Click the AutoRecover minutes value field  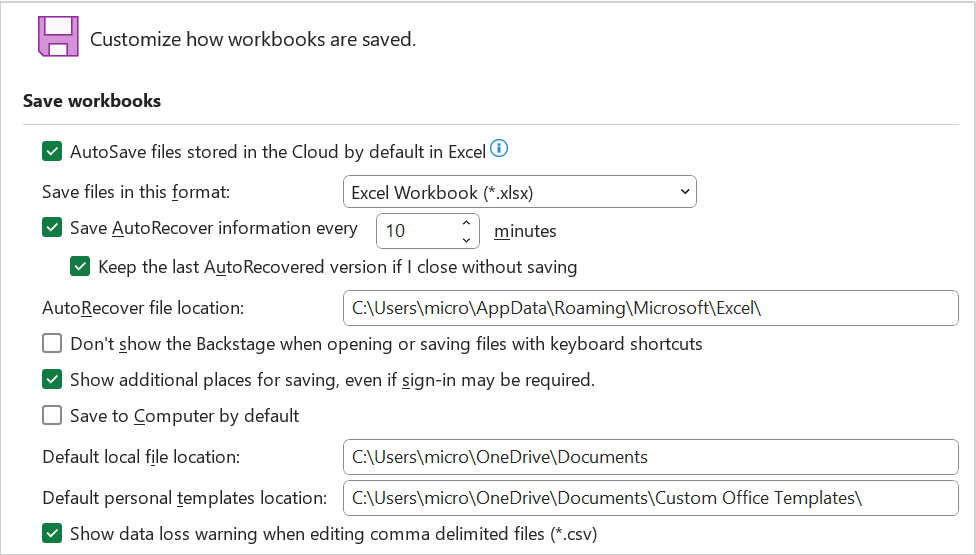click(418, 231)
